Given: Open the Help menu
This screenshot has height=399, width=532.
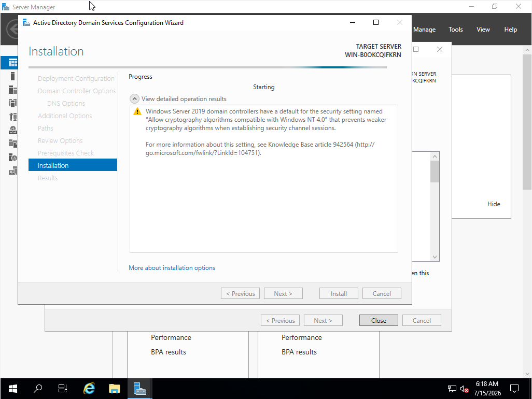Looking at the screenshot, I should 510,30.
